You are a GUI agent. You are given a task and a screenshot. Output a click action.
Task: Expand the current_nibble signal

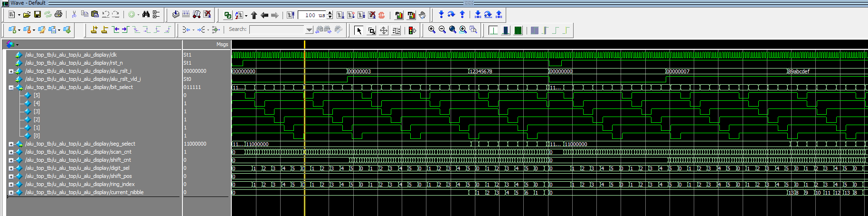coord(11,193)
